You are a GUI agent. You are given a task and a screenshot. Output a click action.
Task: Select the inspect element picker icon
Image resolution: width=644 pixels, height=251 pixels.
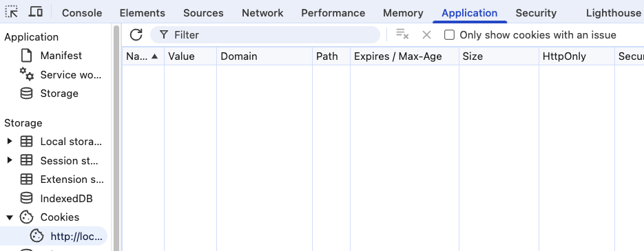11,12
